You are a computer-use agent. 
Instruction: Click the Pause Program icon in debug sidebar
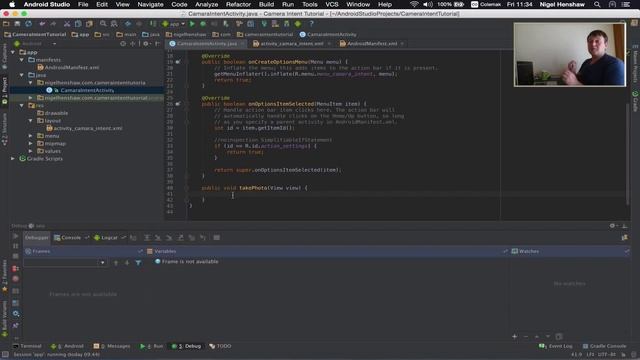click(16, 246)
